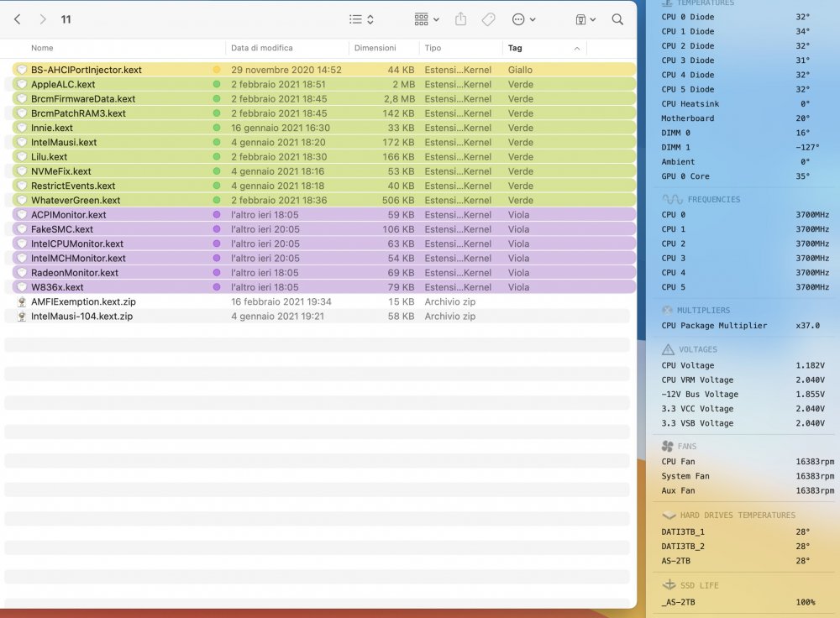Click the Lilu.kext shield icon
This screenshot has height=618, width=840.
pyautogui.click(x=22, y=157)
